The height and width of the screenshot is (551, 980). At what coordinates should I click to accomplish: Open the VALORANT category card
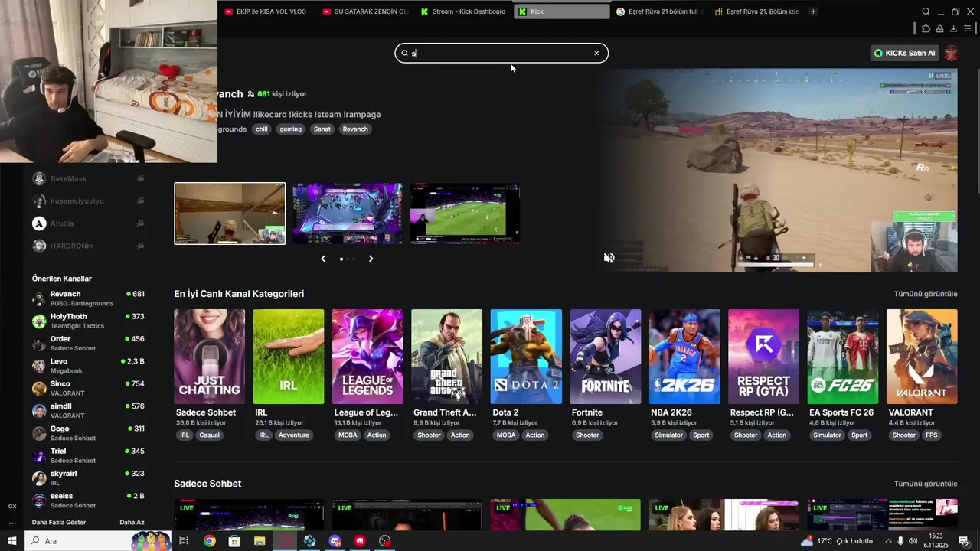click(922, 357)
